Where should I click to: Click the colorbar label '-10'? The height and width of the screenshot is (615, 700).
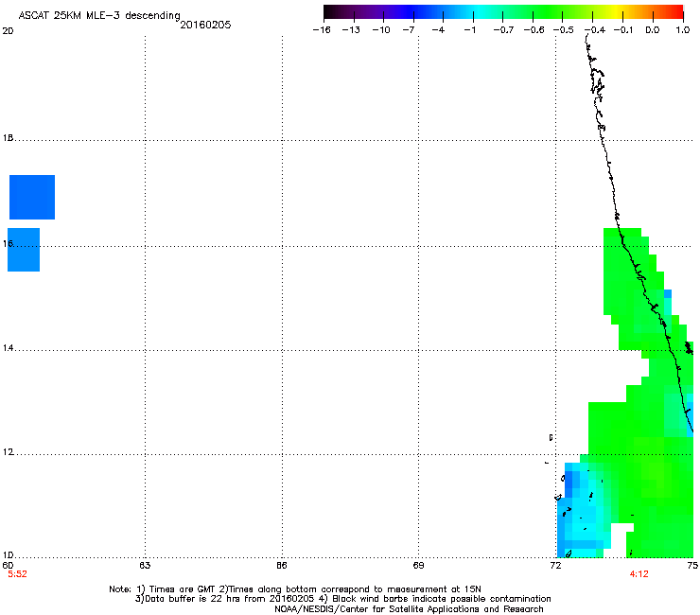pos(381,30)
